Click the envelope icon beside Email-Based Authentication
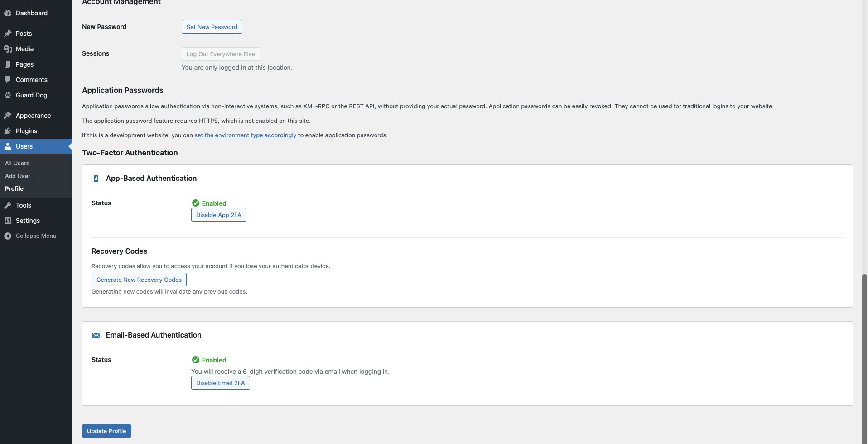868x444 pixels. pos(96,335)
